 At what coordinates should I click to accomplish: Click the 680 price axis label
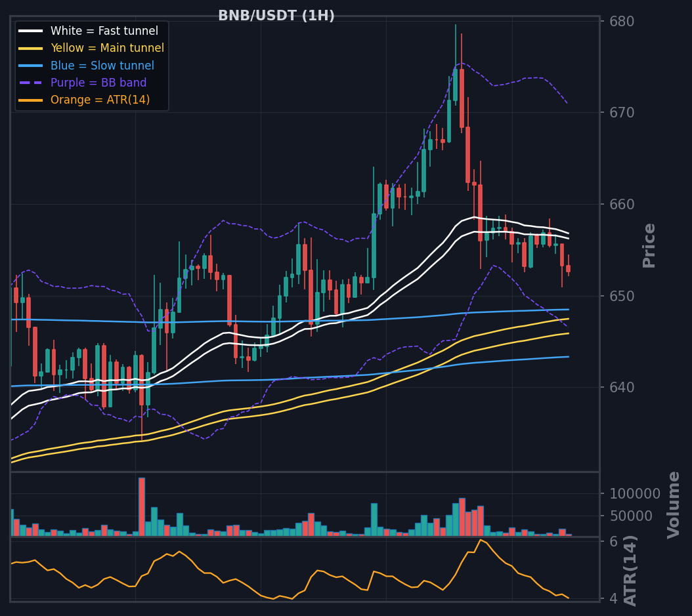pos(622,22)
